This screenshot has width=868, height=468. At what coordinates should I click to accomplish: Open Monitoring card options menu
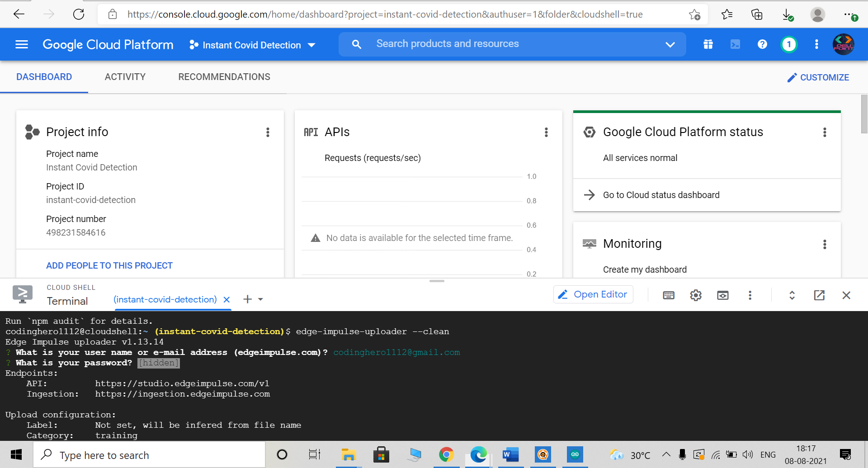point(825,244)
